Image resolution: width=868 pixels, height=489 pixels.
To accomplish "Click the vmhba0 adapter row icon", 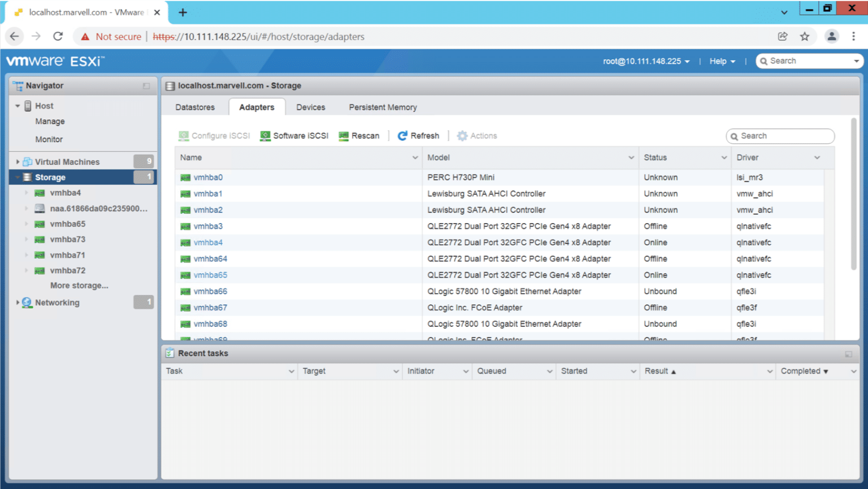I will (x=185, y=178).
